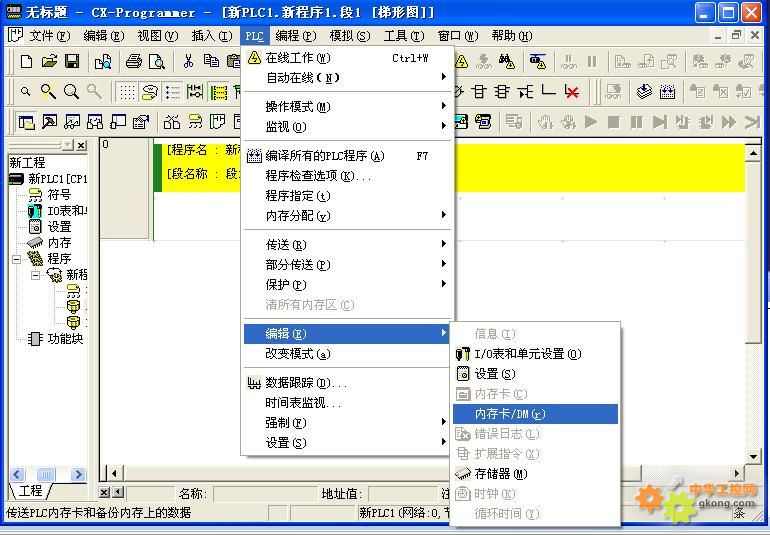Click the Stop square playback icon
Viewport: 770px width, 535px height.
point(613,121)
